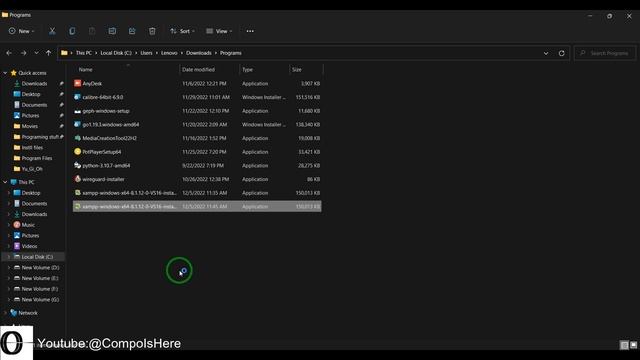Select the wireguard-installer file icon
Image resolution: width=640 pixels, height=360 pixels.
click(x=78, y=179)
